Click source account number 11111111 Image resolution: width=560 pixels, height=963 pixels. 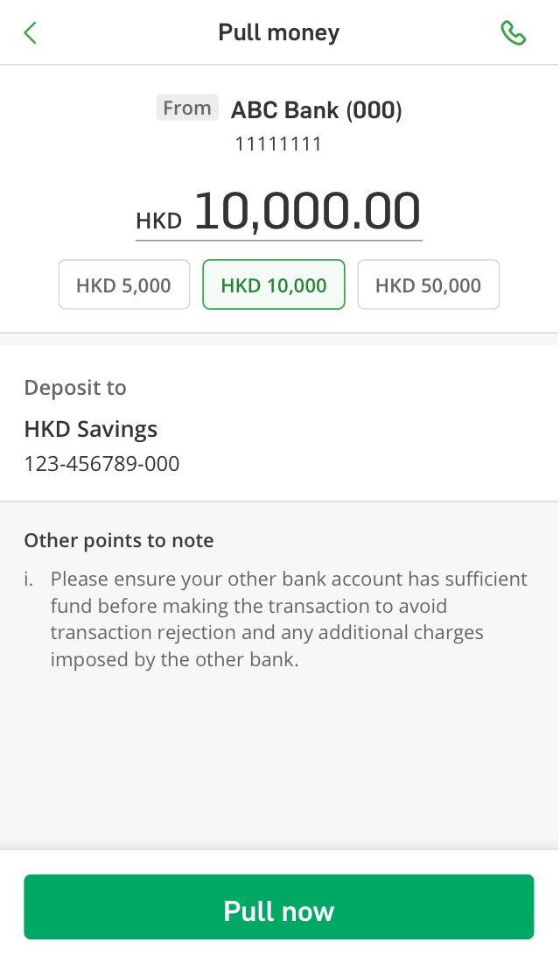point(278,144)
